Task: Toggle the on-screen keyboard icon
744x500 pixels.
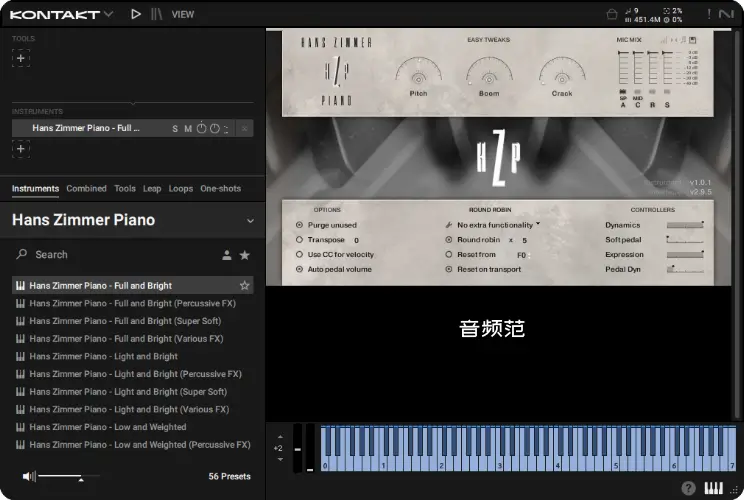Action: coord(714,488)
